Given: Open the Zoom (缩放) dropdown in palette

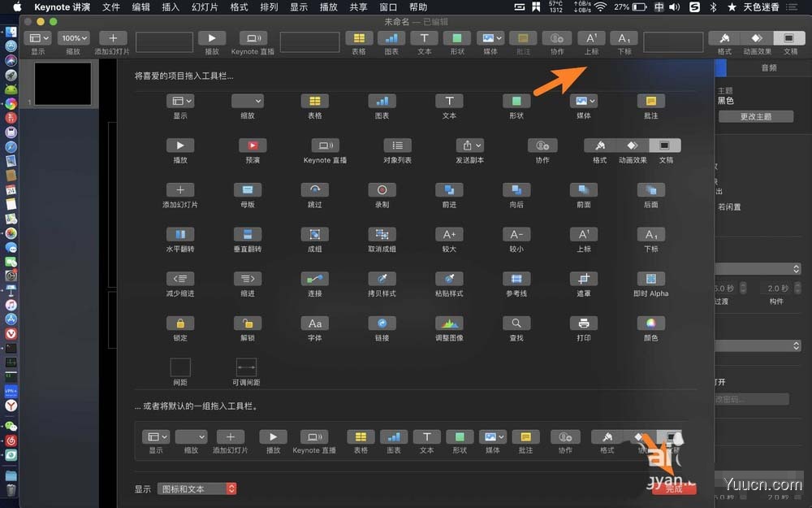Looking at the screenshot, I should coord(248,101).
